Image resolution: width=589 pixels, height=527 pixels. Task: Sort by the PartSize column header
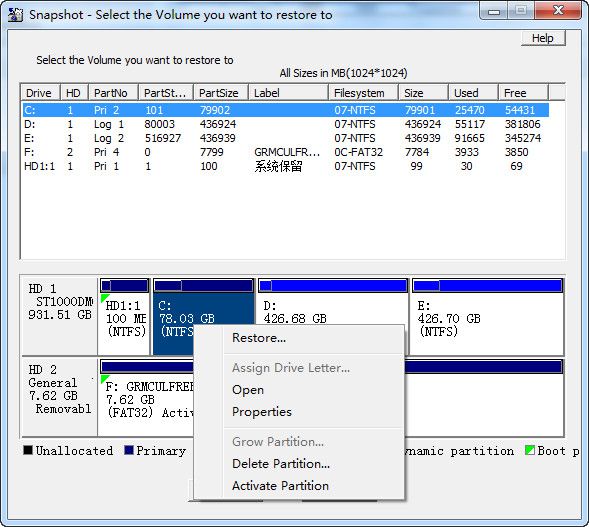click(221, 93)
